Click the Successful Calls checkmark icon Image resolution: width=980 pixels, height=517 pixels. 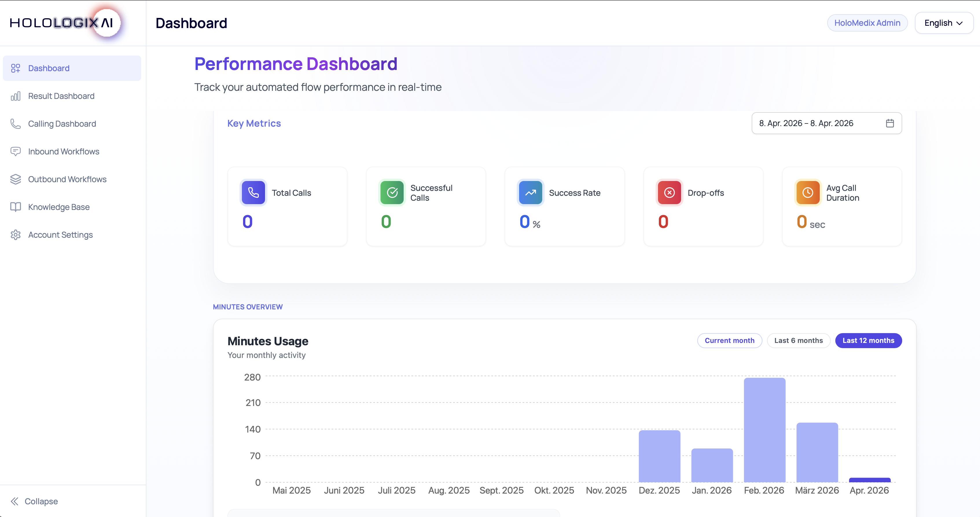(392, 193)
